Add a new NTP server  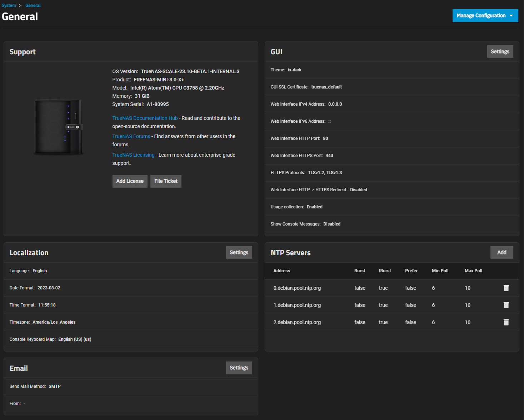pyautogui.click(x=501, y=252)
